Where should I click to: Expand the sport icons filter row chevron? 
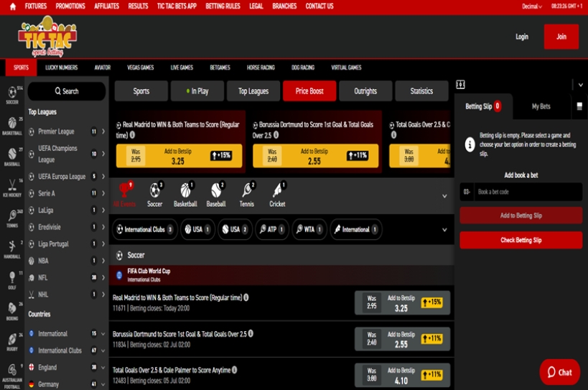[444, 196]
